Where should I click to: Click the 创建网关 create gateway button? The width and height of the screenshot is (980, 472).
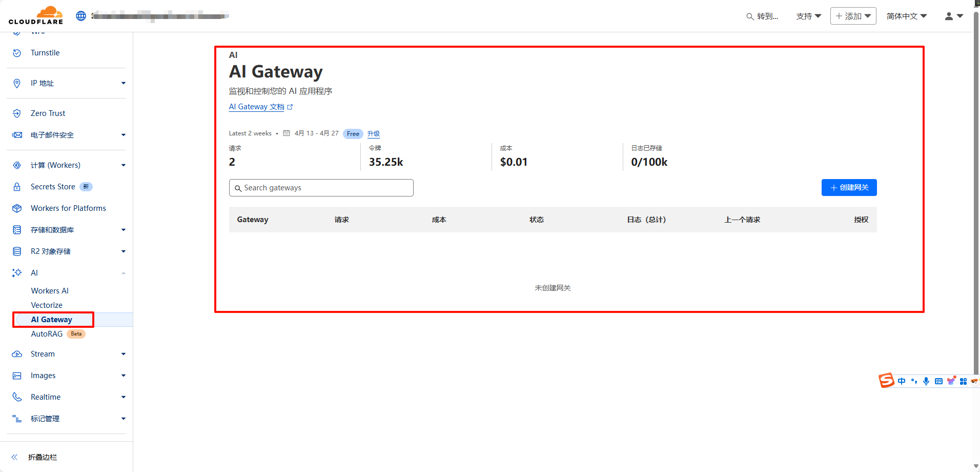(x=849, y=188)
